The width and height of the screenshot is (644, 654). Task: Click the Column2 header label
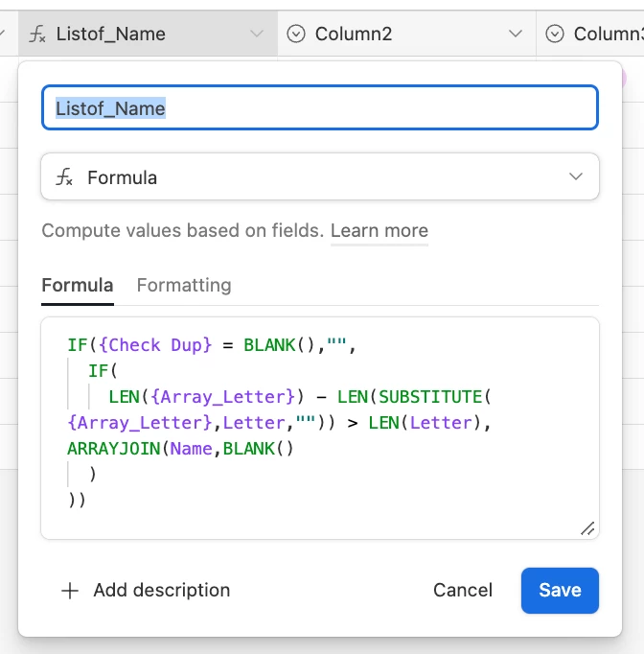[x=354, y=34]
